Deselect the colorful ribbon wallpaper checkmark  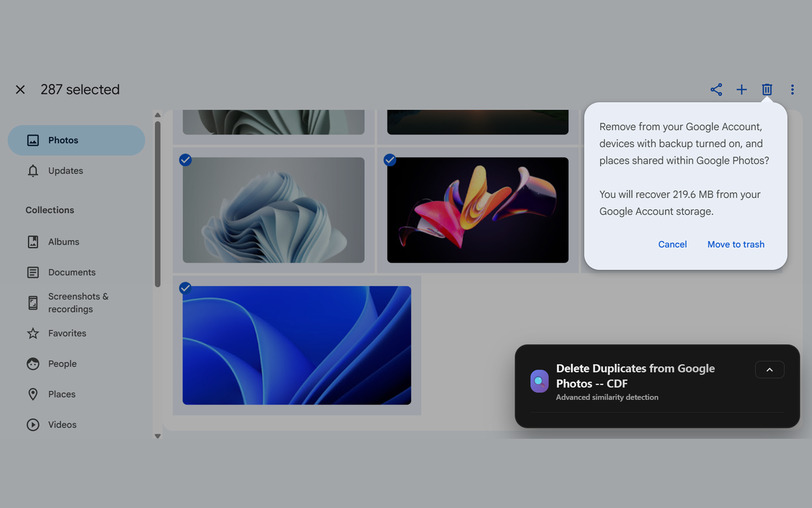click(390, 160)
